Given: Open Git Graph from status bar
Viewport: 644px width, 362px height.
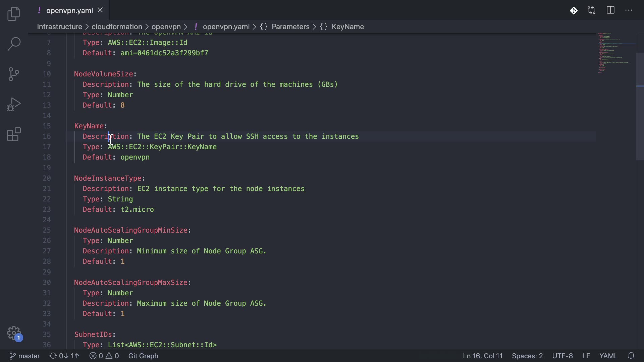Looking at the screenshot, I should tap(143, 356).
